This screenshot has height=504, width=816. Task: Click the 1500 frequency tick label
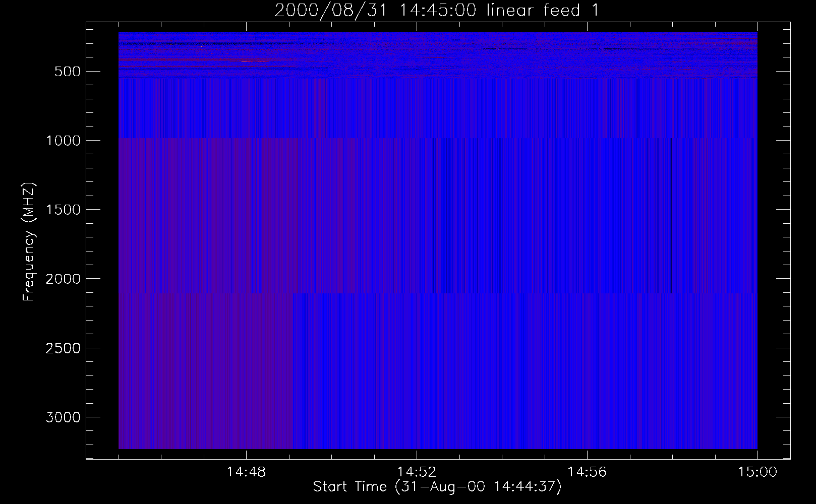(x=63, y=210)
